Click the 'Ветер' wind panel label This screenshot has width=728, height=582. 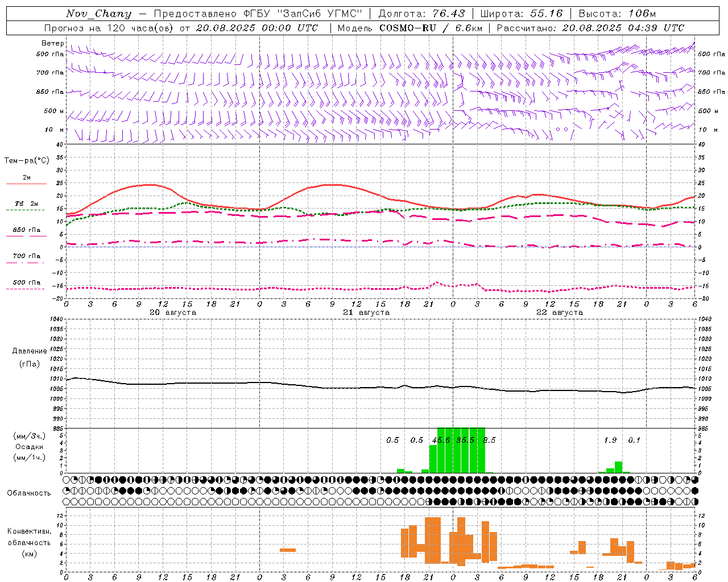(52, 43)
